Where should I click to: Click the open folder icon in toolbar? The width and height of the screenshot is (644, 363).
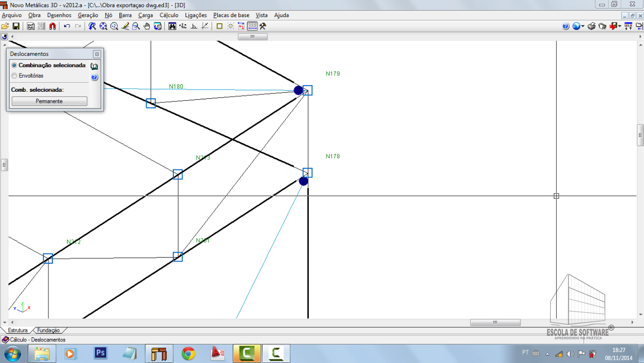pos(5,26)
